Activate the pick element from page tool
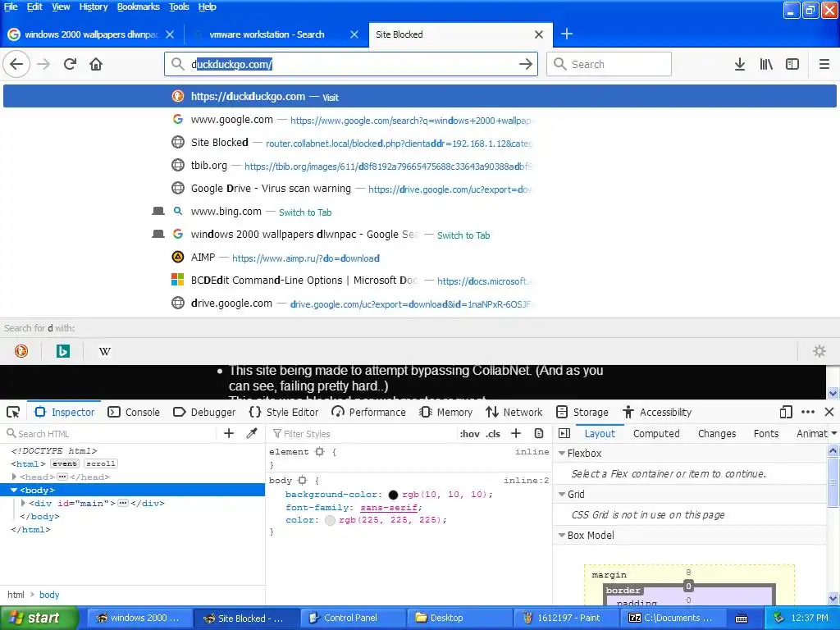Viewport: 840px width, 630px height. pos(13,412)
